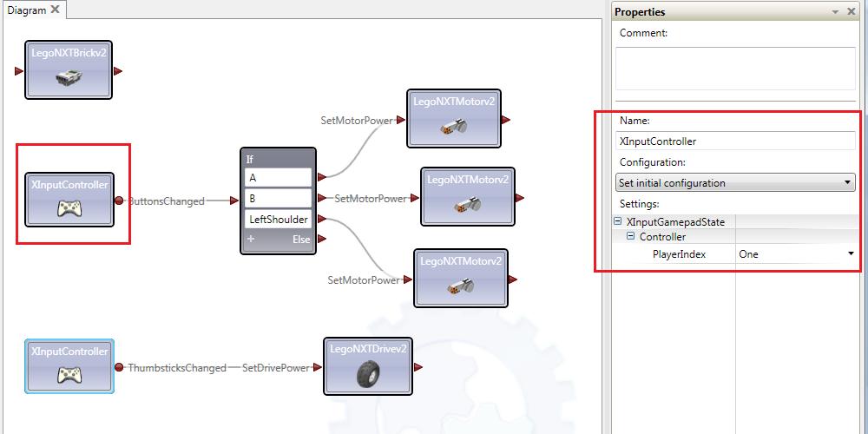Select the LegoNXTMotorv2 block wired from LeftShoulder
Viewport: 868px width, 434px height.
[461, 279]
